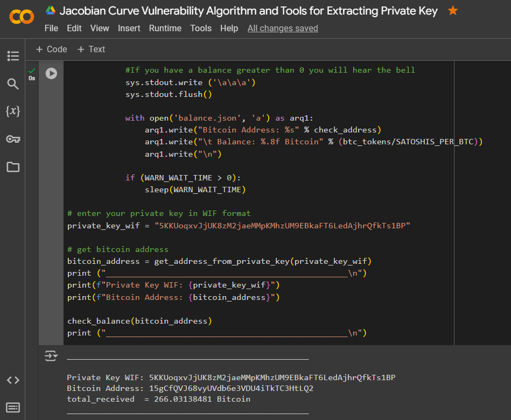
Task: Open the variables {x} panel icon
Action: (13, 111)
